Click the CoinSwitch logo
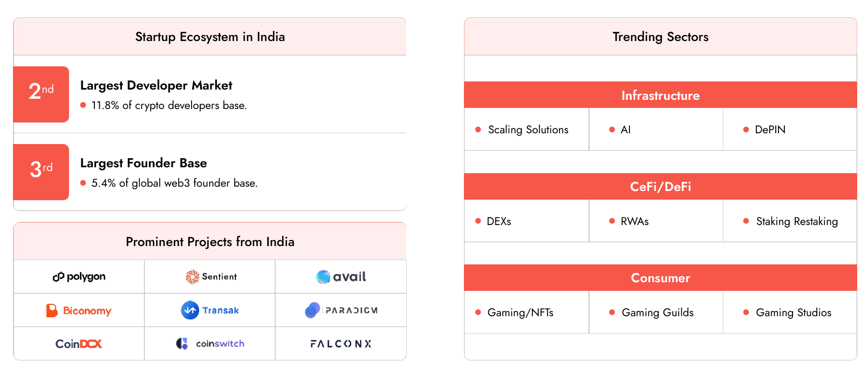 (210, 344)
